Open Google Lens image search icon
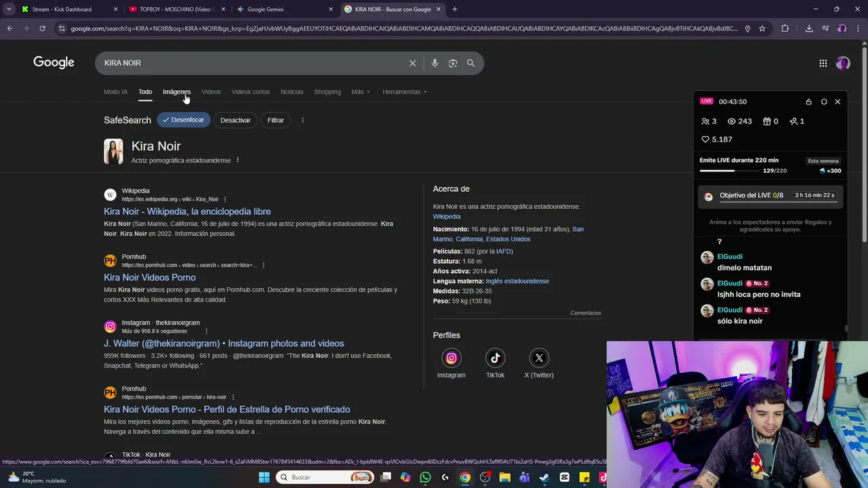The height and width of the screenshot is (488, 868). click(x=452, y=63)
